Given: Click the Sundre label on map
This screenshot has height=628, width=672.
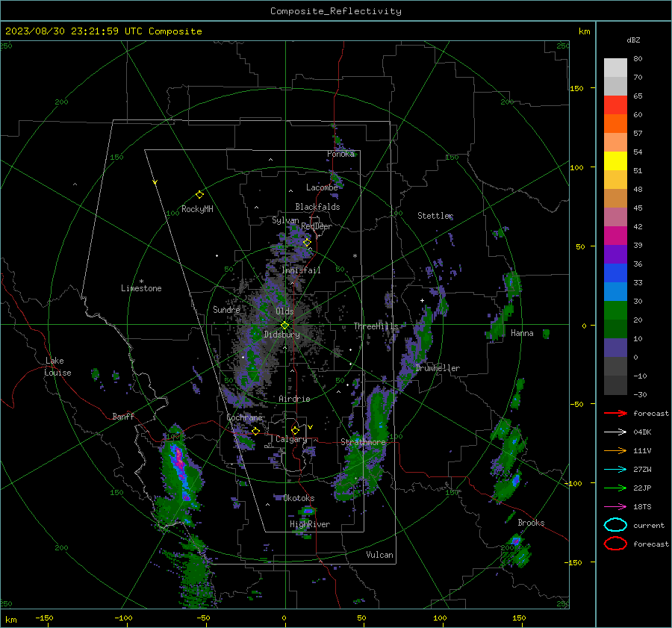Looking at the screenshot, I should (x=226, y=310).
